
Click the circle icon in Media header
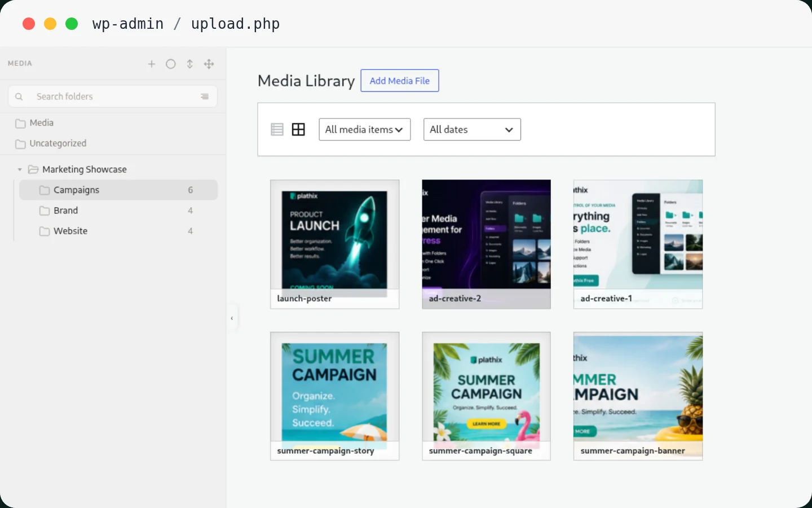(171, 64)
